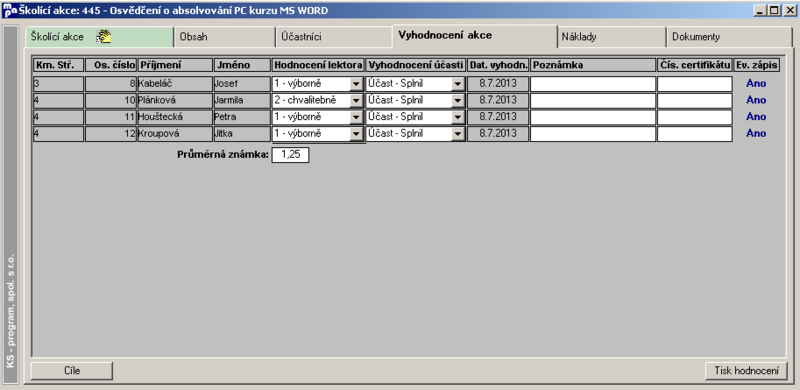
Task: Click the Cíle button
Action: coord(72,371)
